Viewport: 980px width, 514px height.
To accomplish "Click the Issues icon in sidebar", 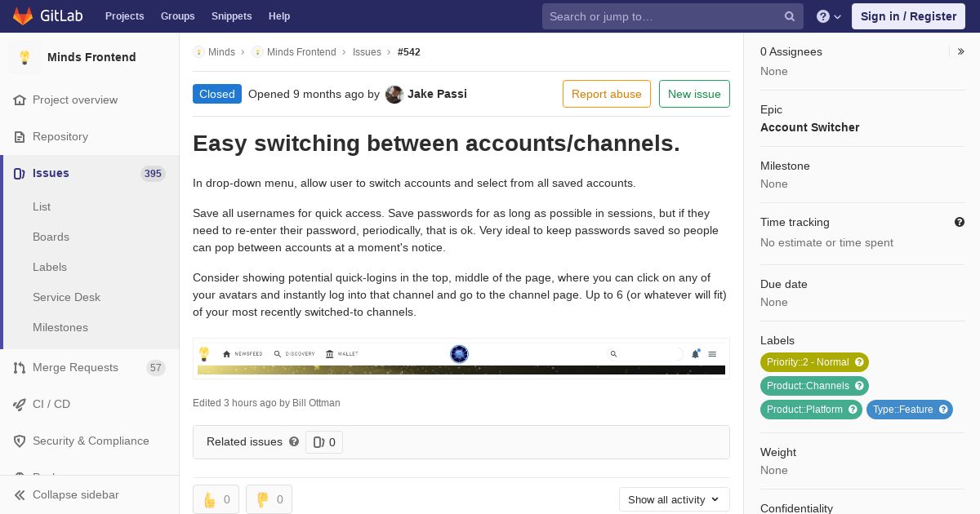I will (20, 173).
